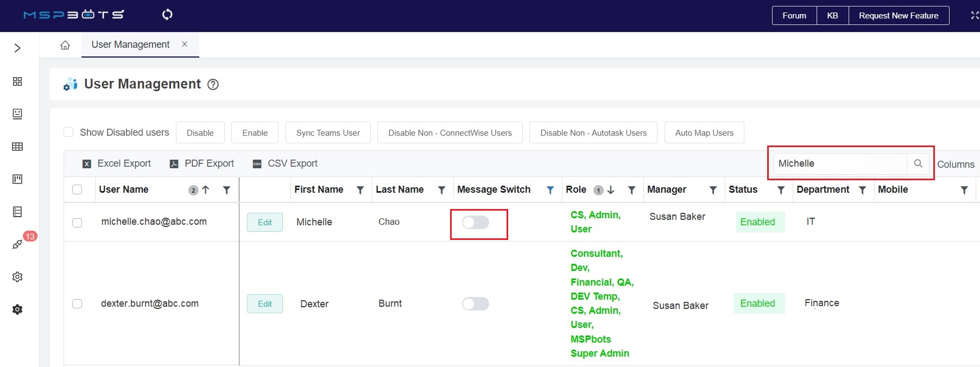Open the home icon tab

click(65, 45)
